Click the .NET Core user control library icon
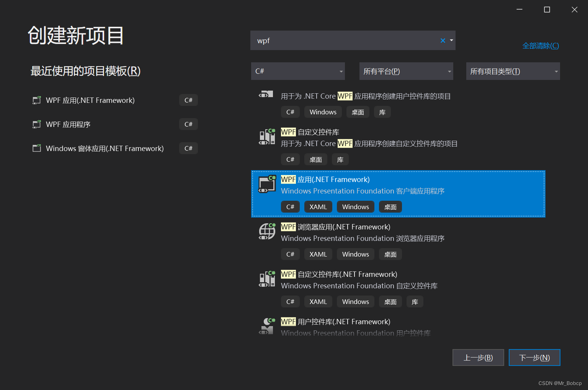This screenshot has height=390, width=588. pos(266,94)
